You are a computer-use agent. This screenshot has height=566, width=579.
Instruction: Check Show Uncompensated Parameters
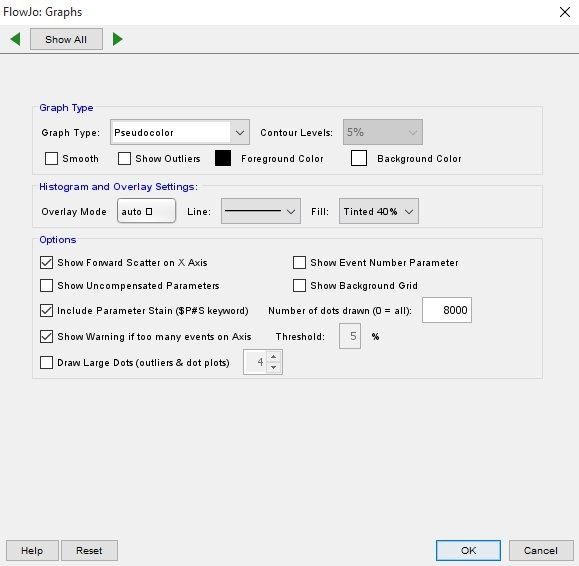[46, 285]
